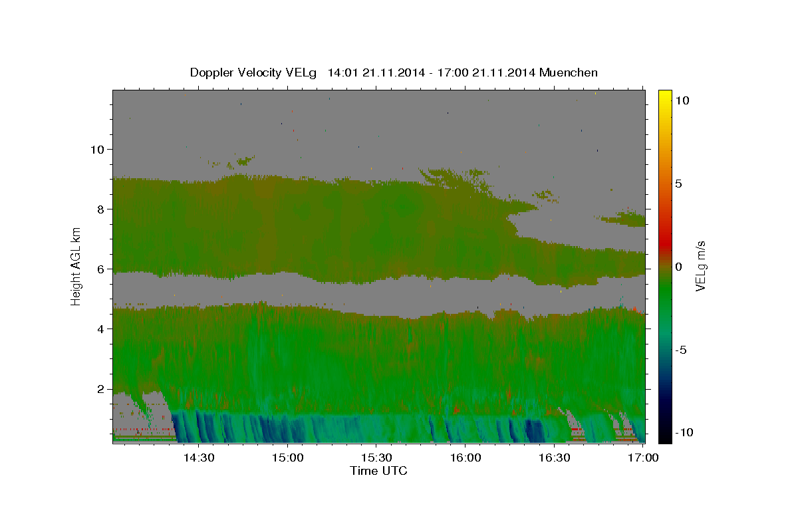The width and height of the screenshot is (798, 532).
Task: Click the colorbar value -5 label
Action: tap(681, 350)
